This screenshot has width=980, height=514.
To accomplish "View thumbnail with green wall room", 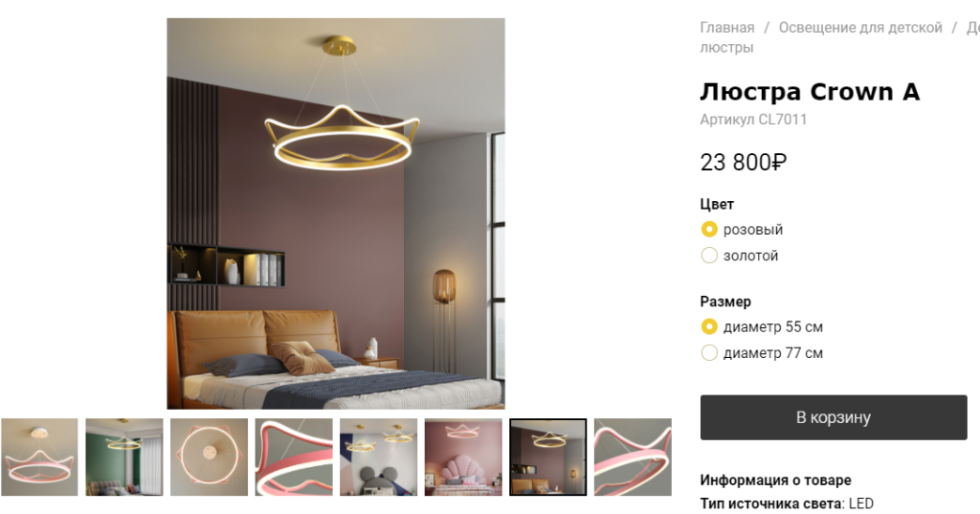I will coord(124,458).
